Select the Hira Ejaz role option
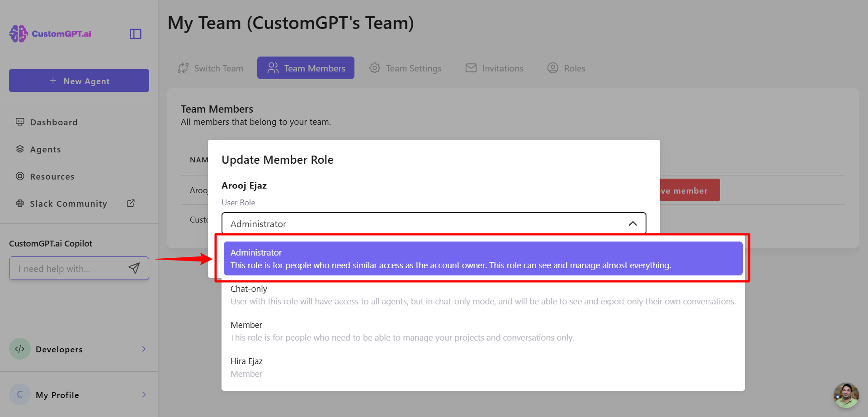This screenshot has width=868, height=417. (483, 367)
